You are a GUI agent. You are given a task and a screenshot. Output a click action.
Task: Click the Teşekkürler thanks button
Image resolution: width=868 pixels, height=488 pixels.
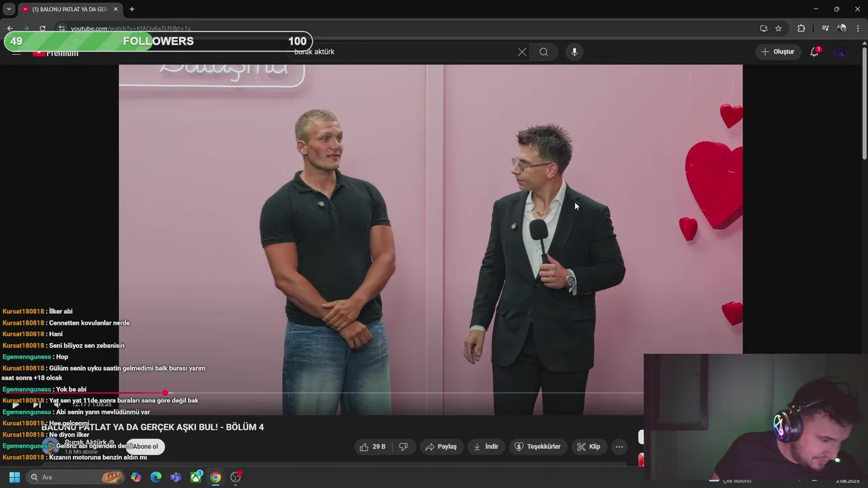[538, 447]
